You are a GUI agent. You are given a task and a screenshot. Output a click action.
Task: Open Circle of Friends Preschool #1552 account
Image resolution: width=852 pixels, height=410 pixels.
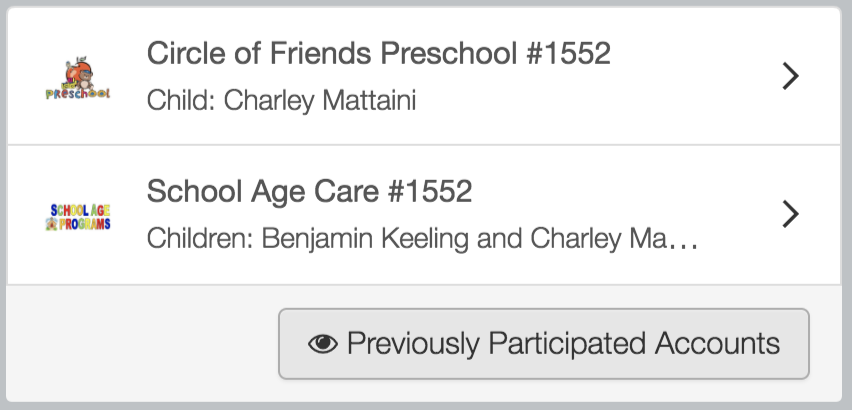point(424,76)
